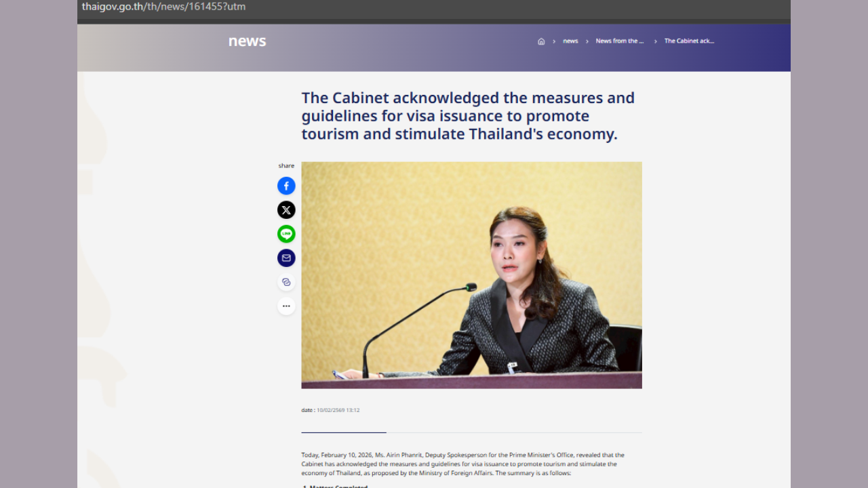
Task: Click the 'news' breadcrumb link
Action: [570, 41]
